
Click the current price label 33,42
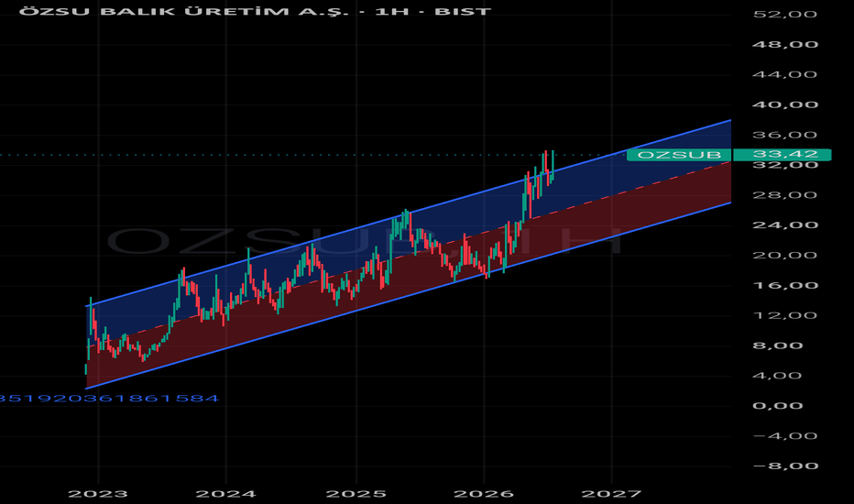click(783, 155)
